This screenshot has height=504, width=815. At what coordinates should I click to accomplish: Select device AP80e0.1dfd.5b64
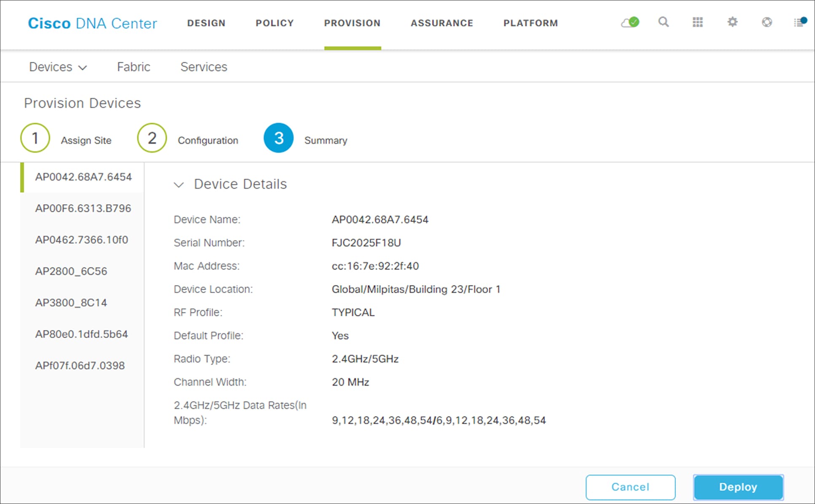[82, 334]
